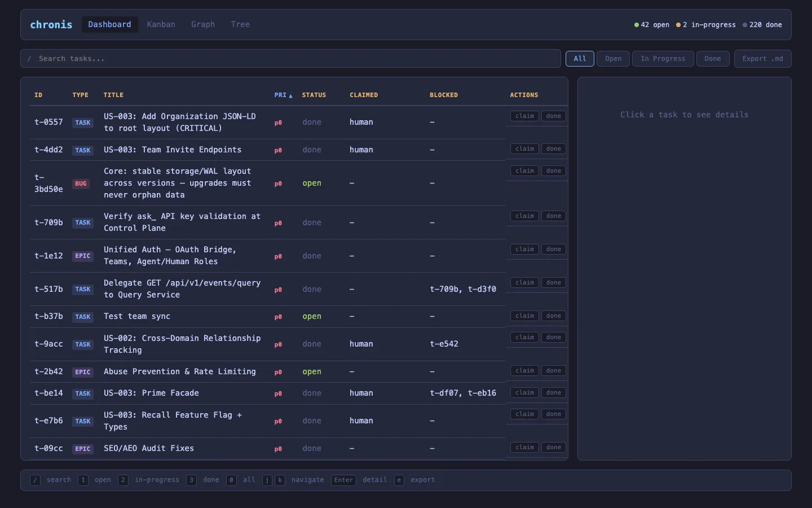The image size is (812, 508).
Task: Claim the Unified Auth epic t-1e12
Action: click(x=524, y=249)
